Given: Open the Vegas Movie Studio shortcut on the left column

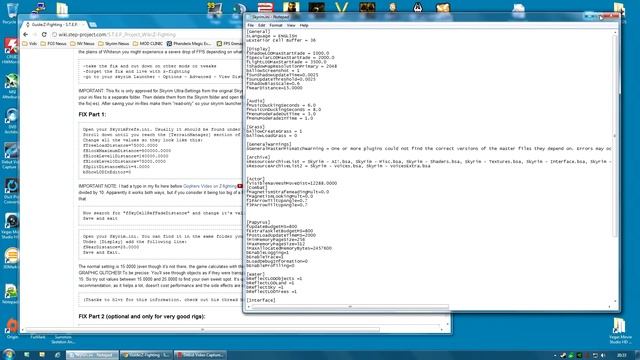Looking at the screenshot, I should tap(11, 226).
